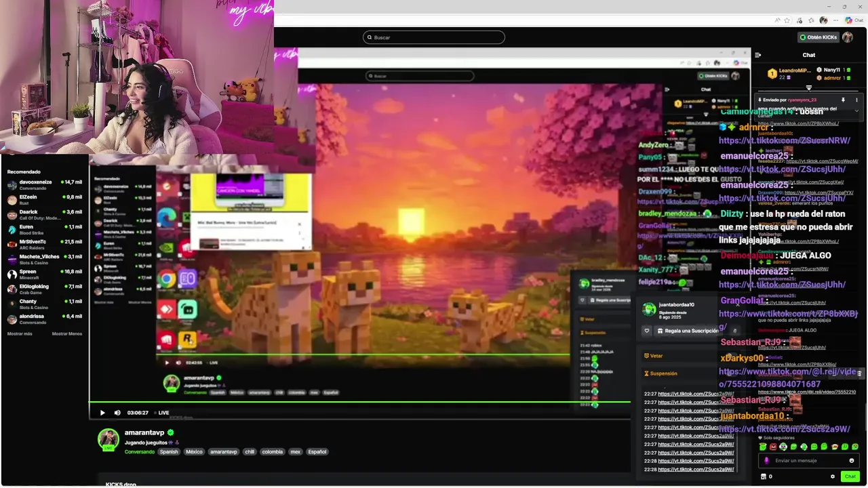Viewport: 868px width, 488px height.
Task: Open Chanty recommended channel
Action: click(x=45, y=304)
